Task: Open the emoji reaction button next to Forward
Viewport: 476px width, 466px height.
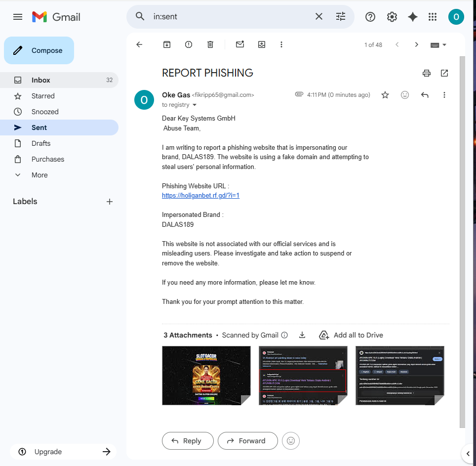Action: click(291, 441)
